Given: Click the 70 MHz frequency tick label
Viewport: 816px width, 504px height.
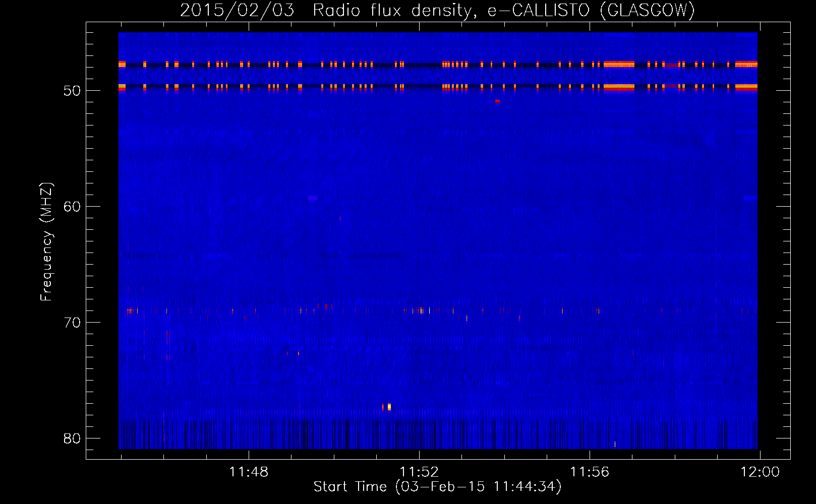Looking at the screenshot, I should click(72, 323).
